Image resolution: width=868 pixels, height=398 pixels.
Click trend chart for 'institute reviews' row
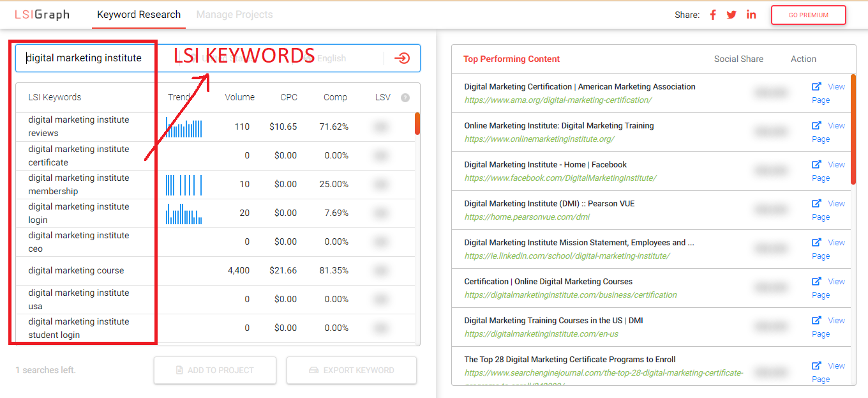coord(184,127)
